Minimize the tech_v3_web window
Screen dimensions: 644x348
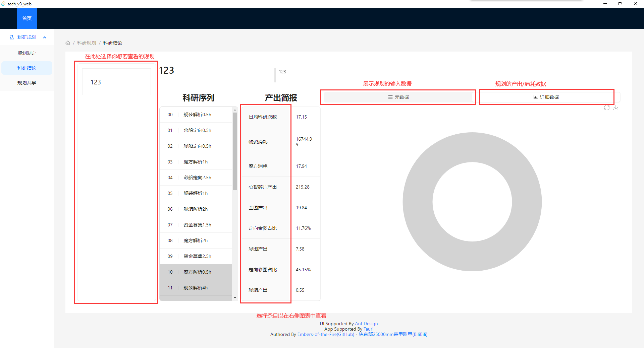click(605, 4)
